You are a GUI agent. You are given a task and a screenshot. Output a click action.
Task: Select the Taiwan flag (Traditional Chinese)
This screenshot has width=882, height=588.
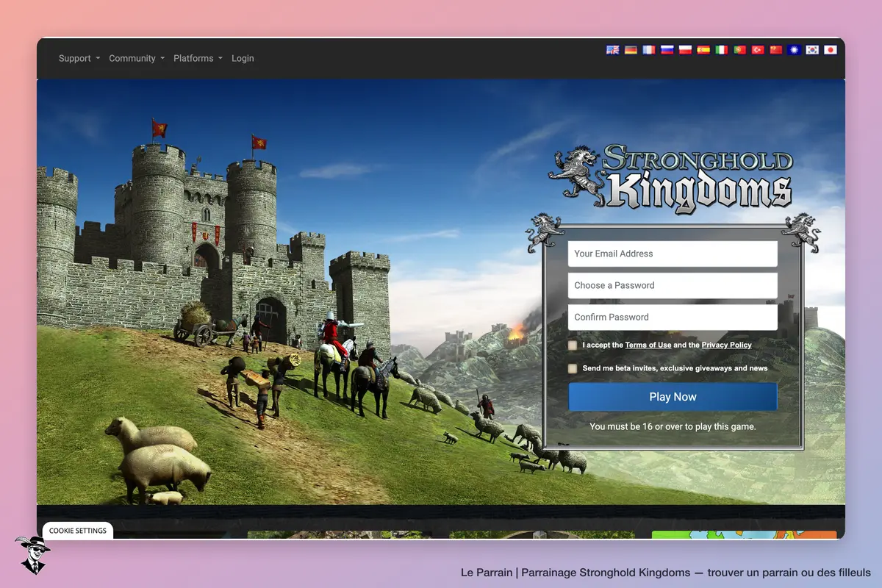pos(795,50)
